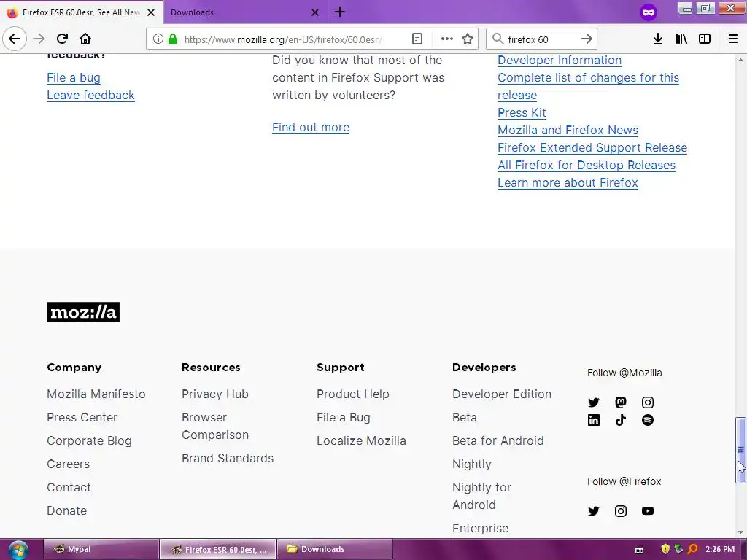The image size is (747, 560).
Task: Open page actions three-dot menu
Action: [x=447, y=39]
